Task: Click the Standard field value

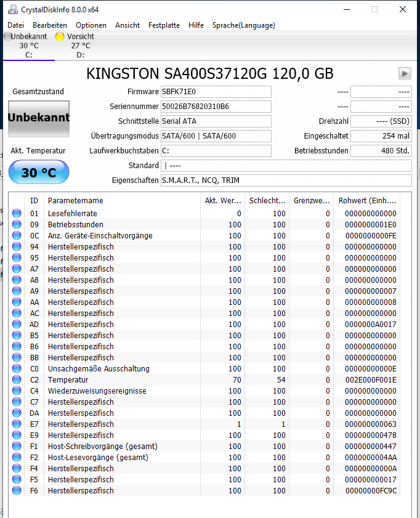Action: click(286, 166)
